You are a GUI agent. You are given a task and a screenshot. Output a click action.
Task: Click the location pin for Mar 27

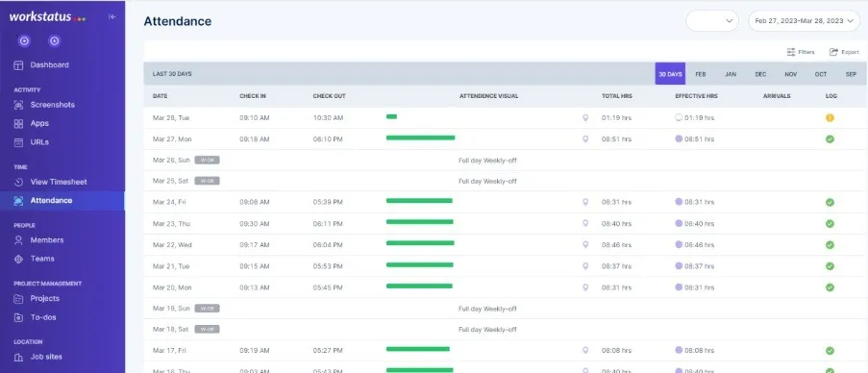tap(585, 138)
